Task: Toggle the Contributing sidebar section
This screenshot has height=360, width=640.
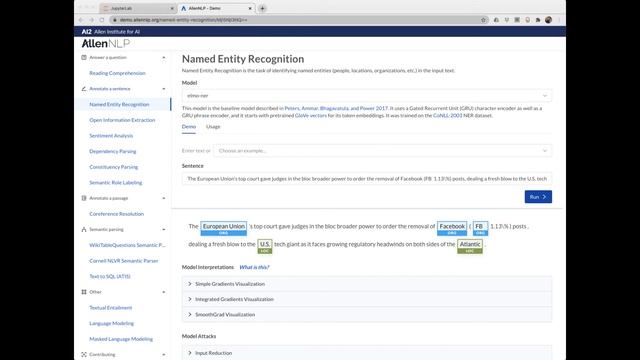Action: coord(164,354)
